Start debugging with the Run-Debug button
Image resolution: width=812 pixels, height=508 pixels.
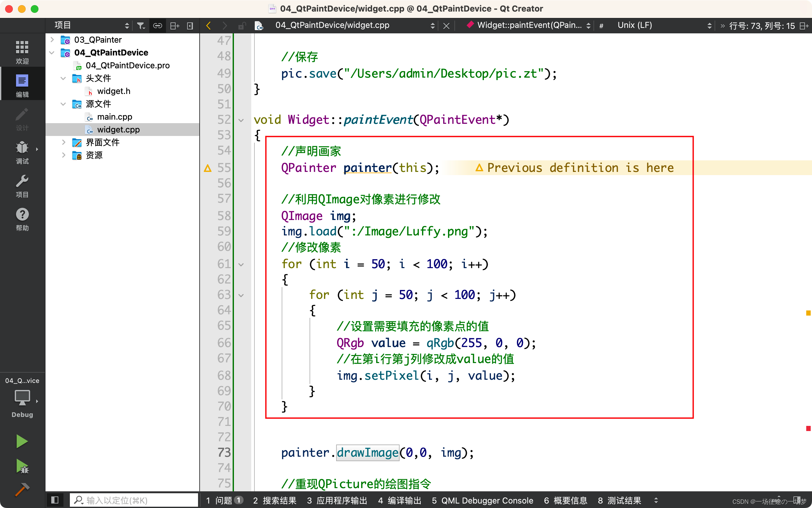(x=22, y=466)
